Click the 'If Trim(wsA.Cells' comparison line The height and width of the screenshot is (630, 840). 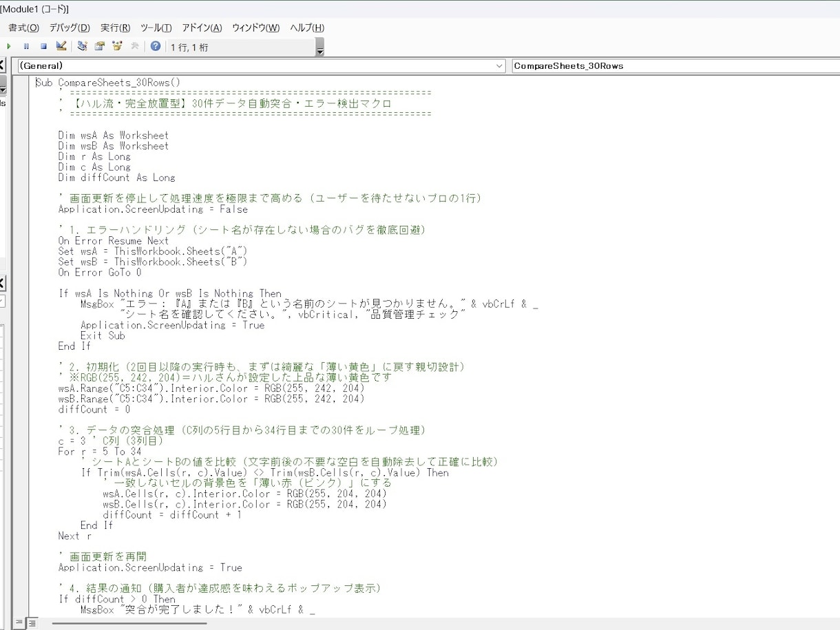click(265, 473)
